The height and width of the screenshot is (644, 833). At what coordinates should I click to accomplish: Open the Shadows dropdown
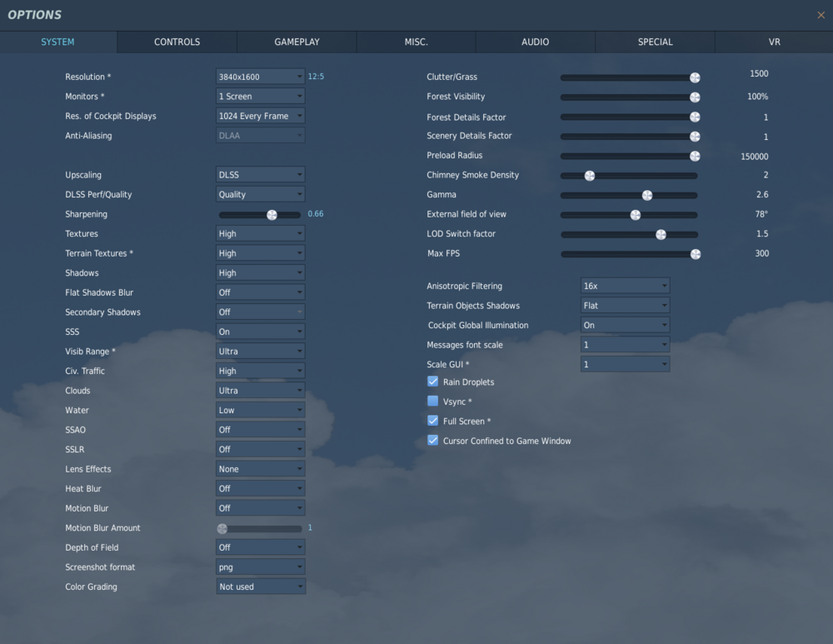(260, 273)
